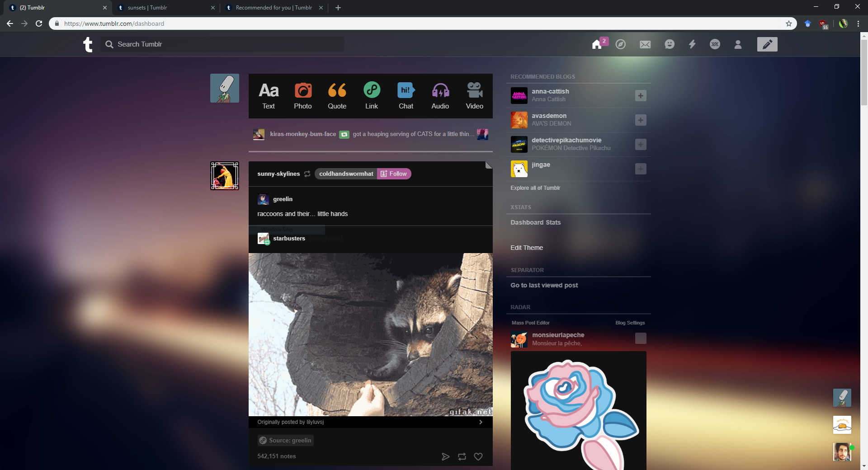
Task: Click the post's folded corner menu
Action: pos(489,165)
